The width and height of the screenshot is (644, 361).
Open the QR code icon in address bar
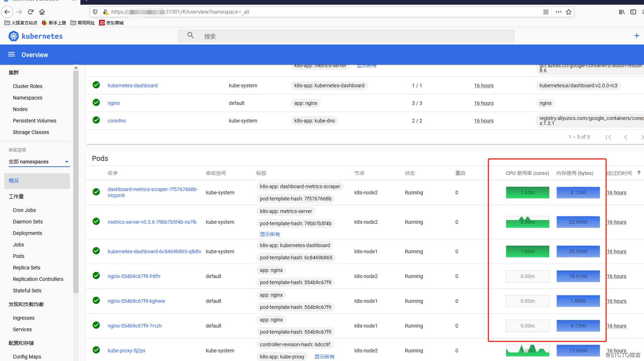546,12
